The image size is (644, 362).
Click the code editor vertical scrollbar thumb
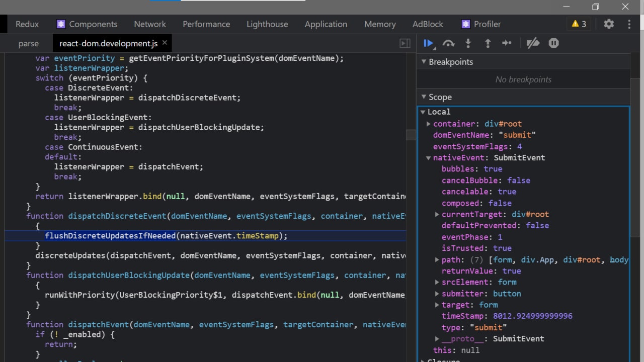point(411,135)
